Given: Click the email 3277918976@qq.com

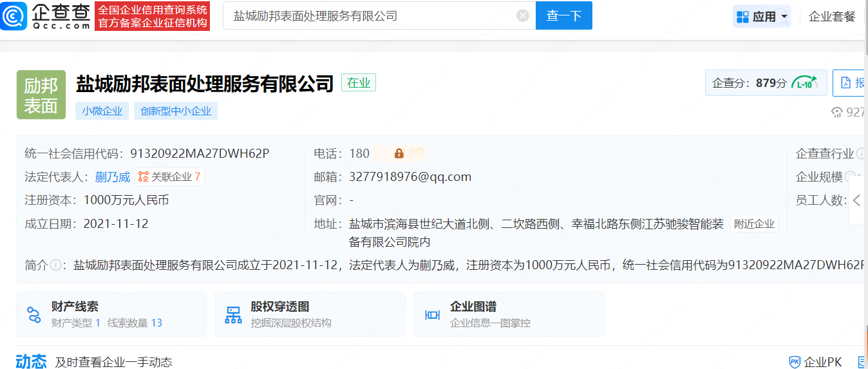Looking at the screenshot, I should pyautogui.click(x=410, y=177).
